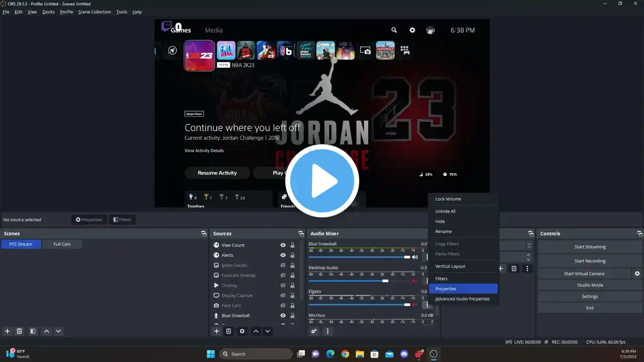Hide the View Count source
This screenshot has height=362, width=644.
283,245
